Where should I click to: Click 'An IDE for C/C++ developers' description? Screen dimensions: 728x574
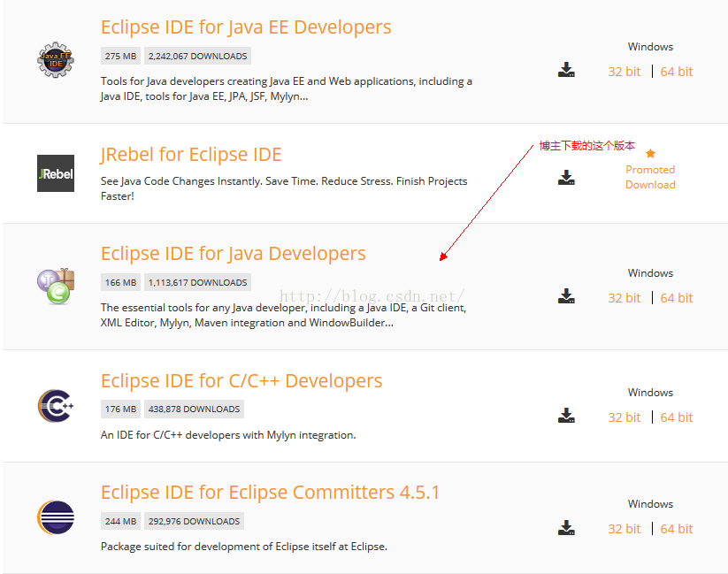click(228, 435)
